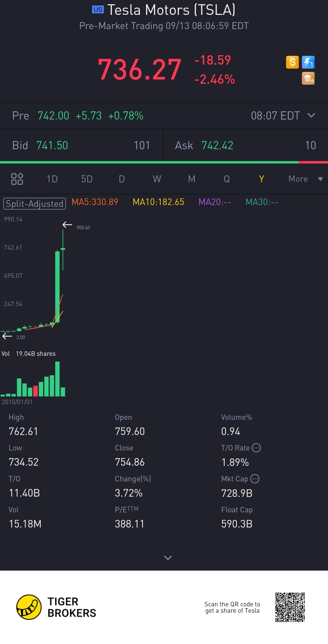Tap the 2010/01/01 chart date label

17,402
